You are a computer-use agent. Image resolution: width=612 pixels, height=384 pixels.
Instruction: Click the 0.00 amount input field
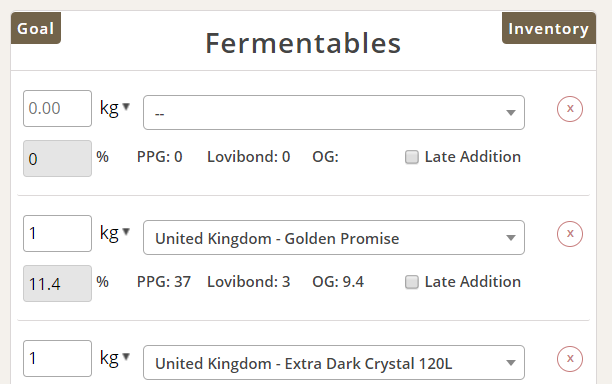pos(57,108)
